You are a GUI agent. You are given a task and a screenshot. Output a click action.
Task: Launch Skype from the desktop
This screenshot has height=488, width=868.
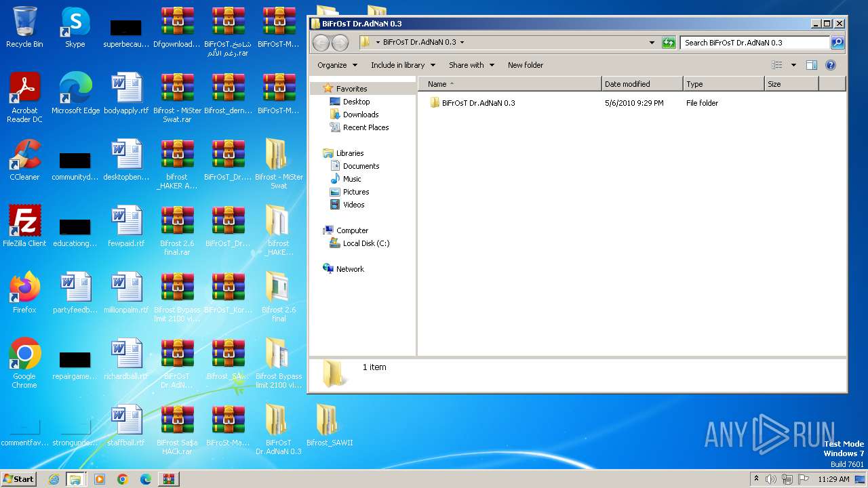75,27
